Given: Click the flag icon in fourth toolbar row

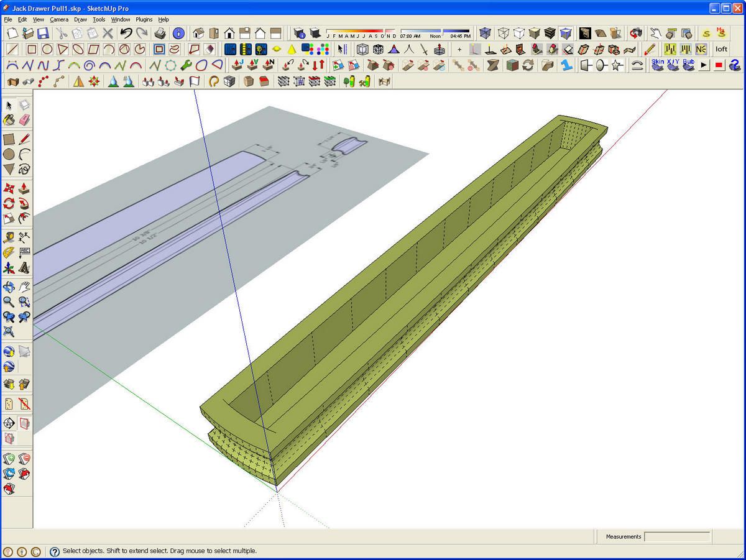Looking at the screenshot, I should click(x=194, y=81).
